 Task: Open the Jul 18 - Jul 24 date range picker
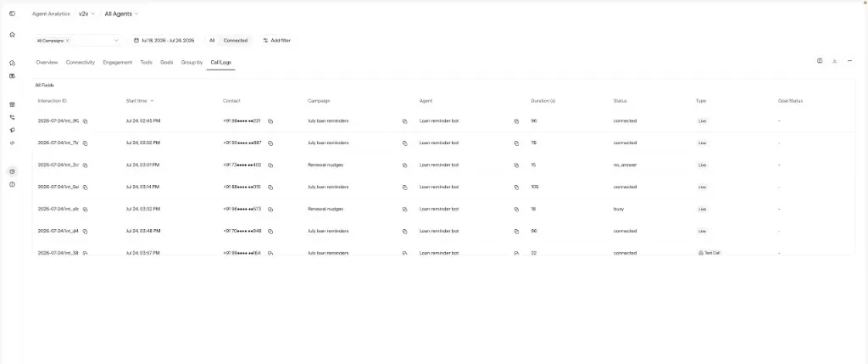click(x=164, y=41)
